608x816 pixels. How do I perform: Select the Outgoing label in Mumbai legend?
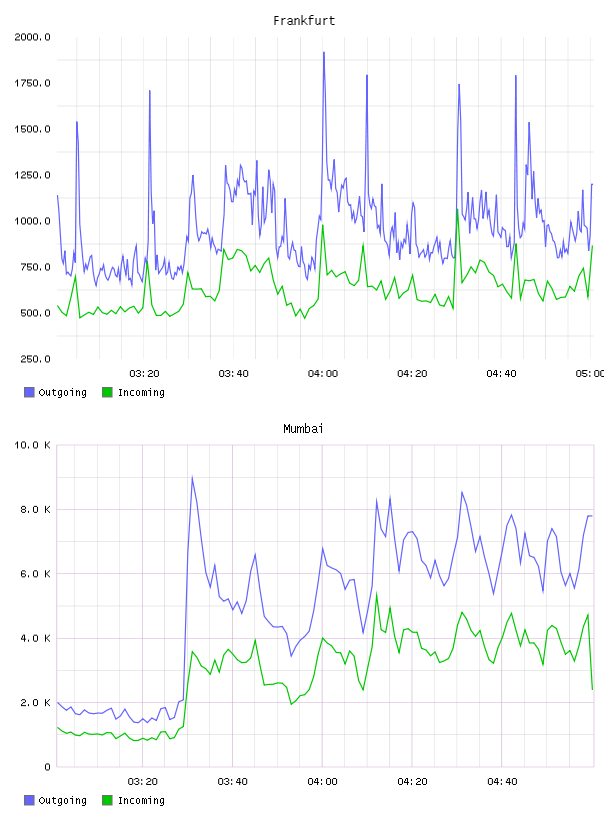[62, 801]
